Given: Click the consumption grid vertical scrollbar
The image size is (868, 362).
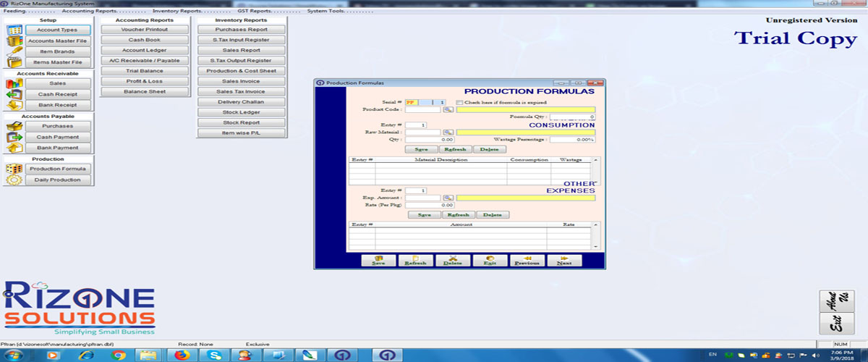Looking at the screenshot, I should 596,170.
